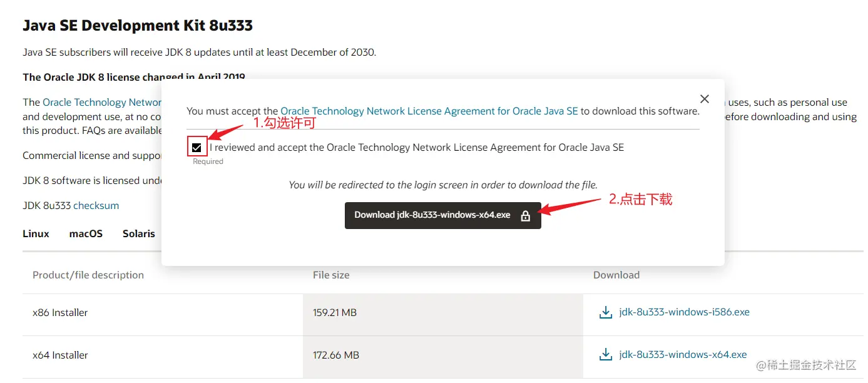Switch to the Solaris tab

pyautogui.click(x=139, y=233)
